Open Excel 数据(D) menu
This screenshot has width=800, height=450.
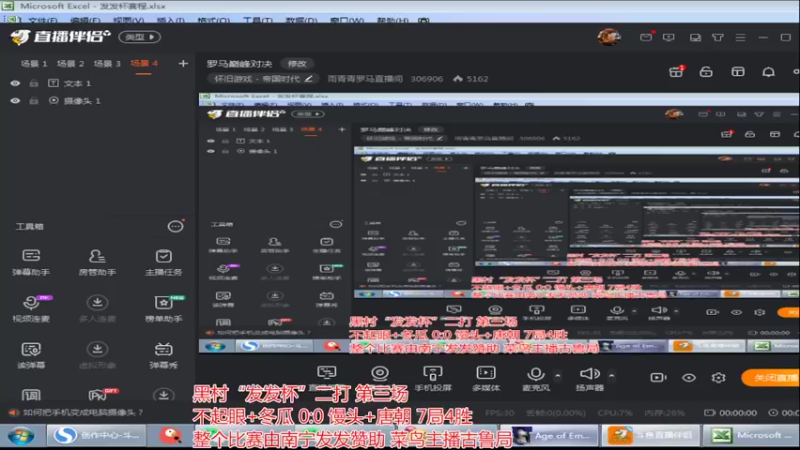[x=301, y=20]
